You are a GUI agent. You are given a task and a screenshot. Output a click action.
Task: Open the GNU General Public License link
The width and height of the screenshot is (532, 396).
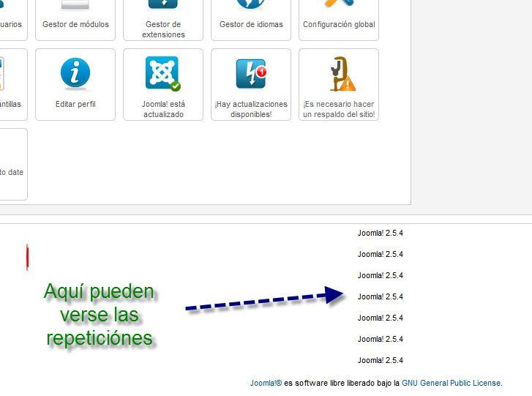click(x=451, y=383)
